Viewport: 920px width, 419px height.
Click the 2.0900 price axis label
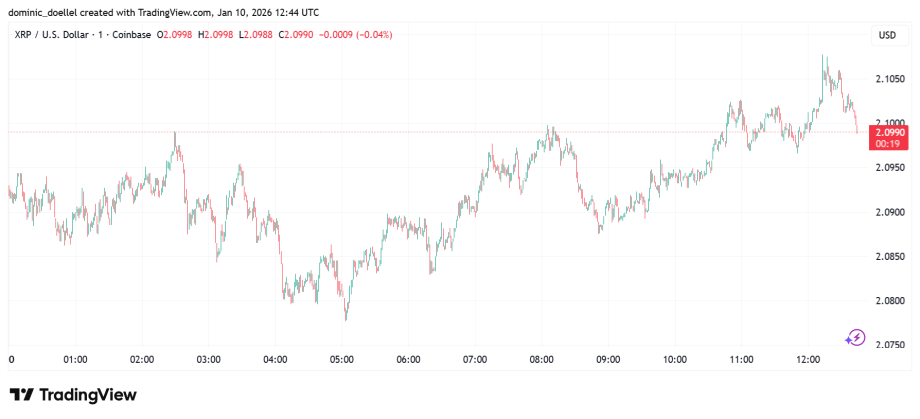[x=889, y=212]
